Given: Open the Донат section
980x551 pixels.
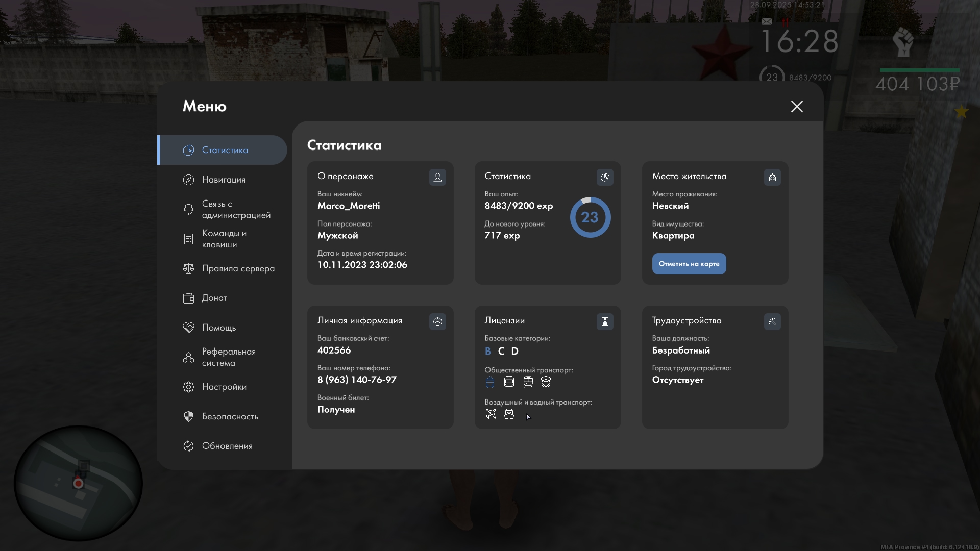Looking at the screenshot, I should tap(214, 298).
